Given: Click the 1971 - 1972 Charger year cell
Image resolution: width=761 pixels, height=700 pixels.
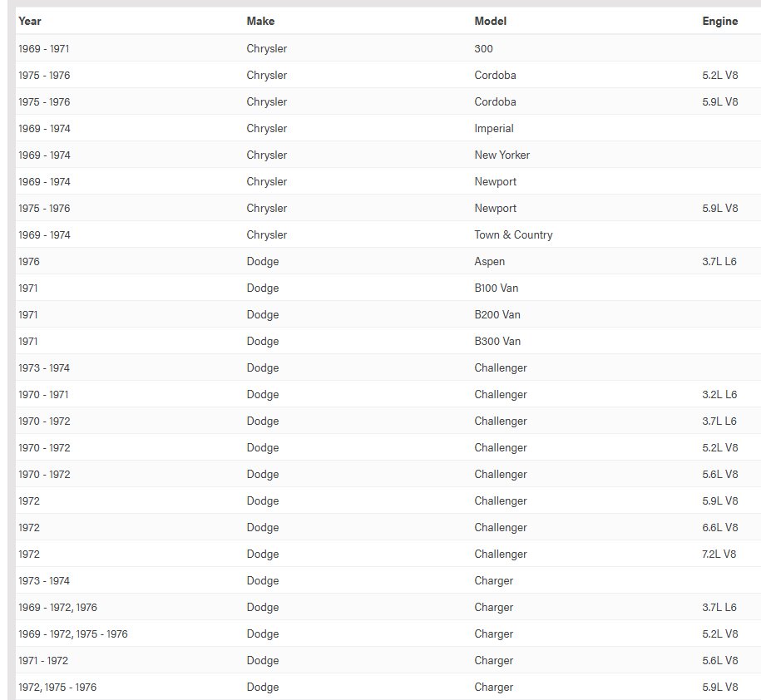Looking at the screenshot, I should (43, 661).
